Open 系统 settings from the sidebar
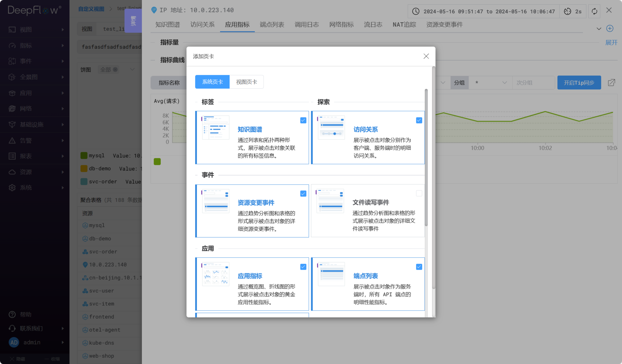This screenshot has width=622, height=364. coord(26,188)
